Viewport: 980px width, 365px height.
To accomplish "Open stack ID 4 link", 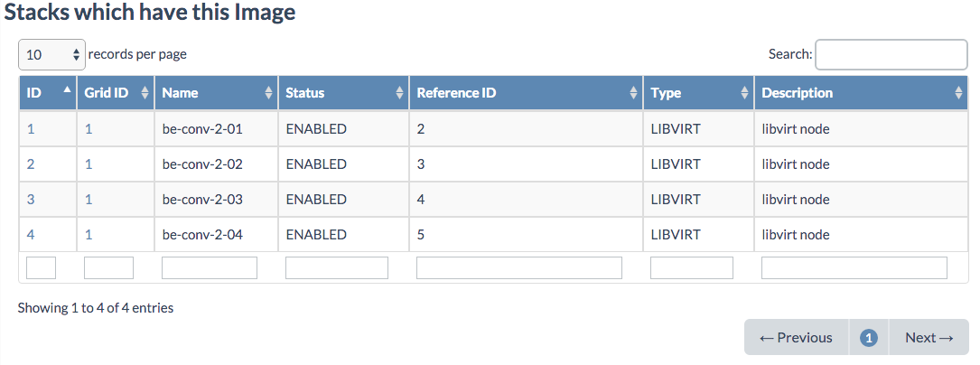I will 31,235.
